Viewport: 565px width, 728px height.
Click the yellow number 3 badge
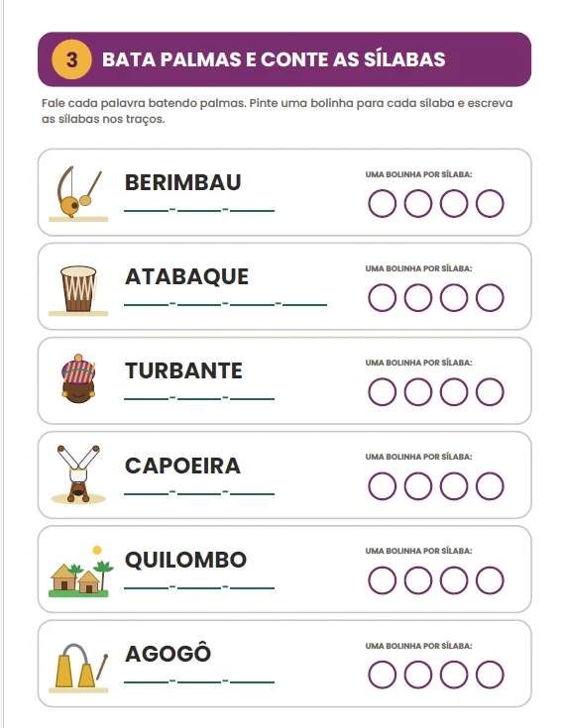click(71, 59)
